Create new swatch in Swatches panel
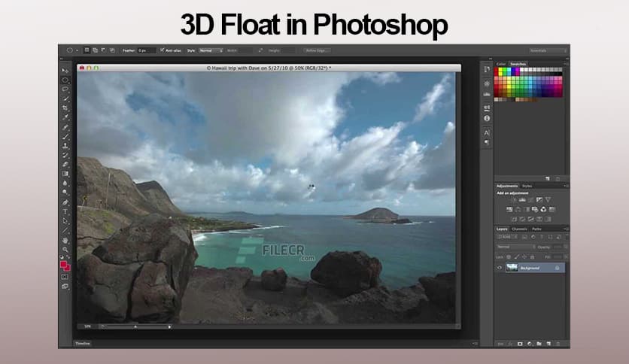The height and width of the screenshot is (364, 629). click(548, 179)
